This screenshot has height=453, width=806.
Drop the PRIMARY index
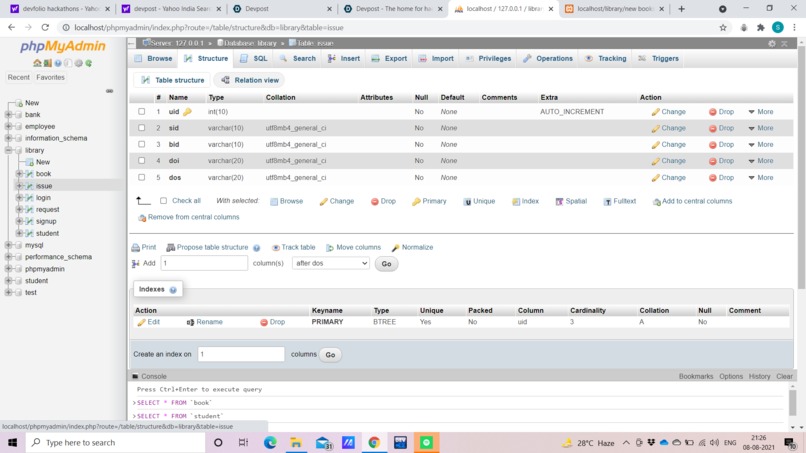click(272, 322)
